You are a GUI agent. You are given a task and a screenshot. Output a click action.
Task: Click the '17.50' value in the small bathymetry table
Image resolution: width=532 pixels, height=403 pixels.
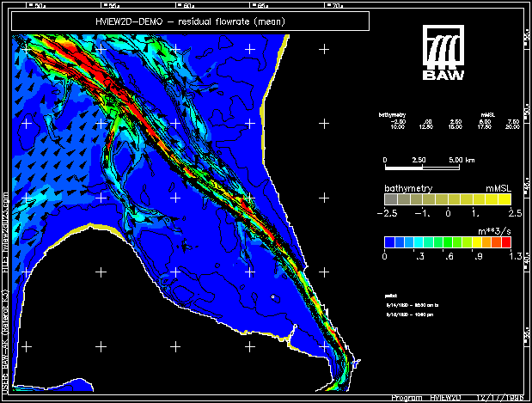pyautogui.click(x=484, y=127)
